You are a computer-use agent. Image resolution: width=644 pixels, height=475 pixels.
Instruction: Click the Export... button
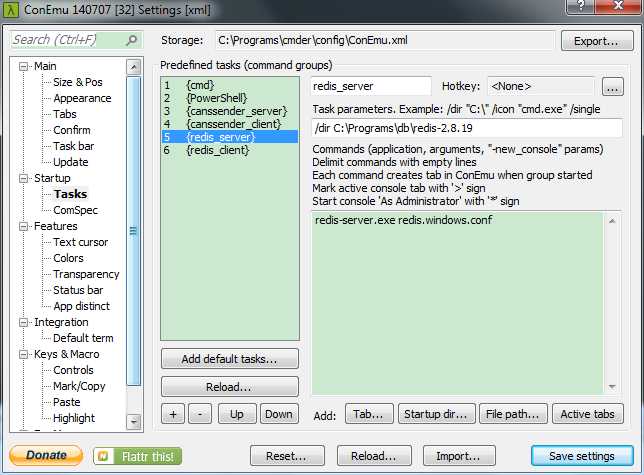click(597, 41)
